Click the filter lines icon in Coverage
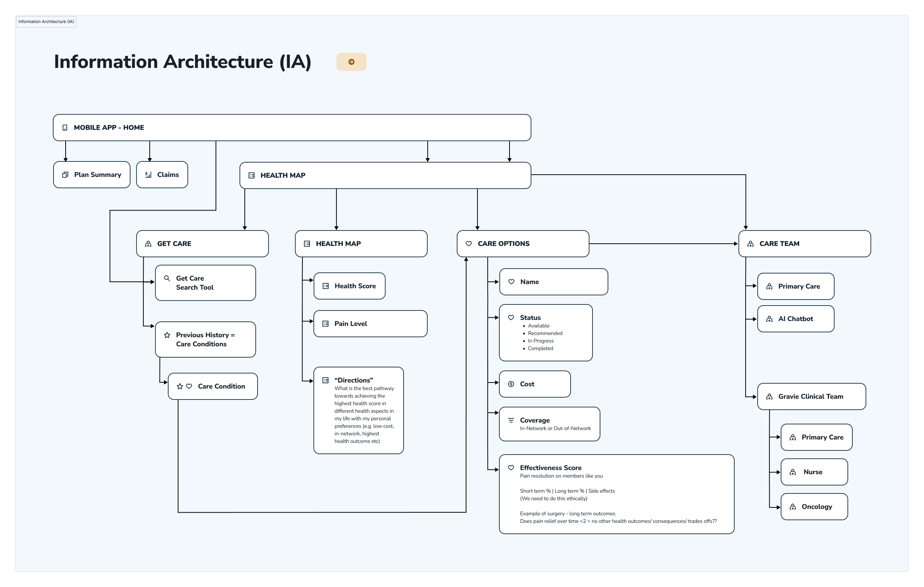Image resolution: width=924 pixels, height=587 pixels. (511, 420)
